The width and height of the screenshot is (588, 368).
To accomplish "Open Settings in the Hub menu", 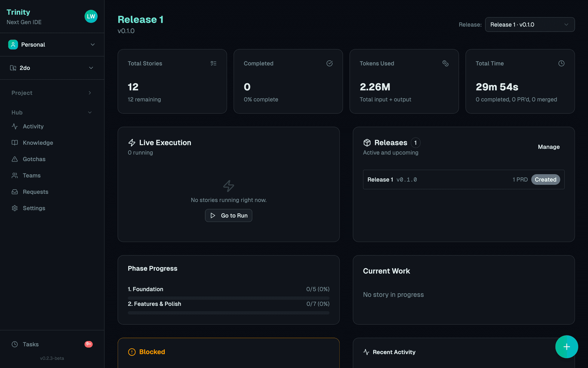I will pyautogui.click(x=52, y=208).
